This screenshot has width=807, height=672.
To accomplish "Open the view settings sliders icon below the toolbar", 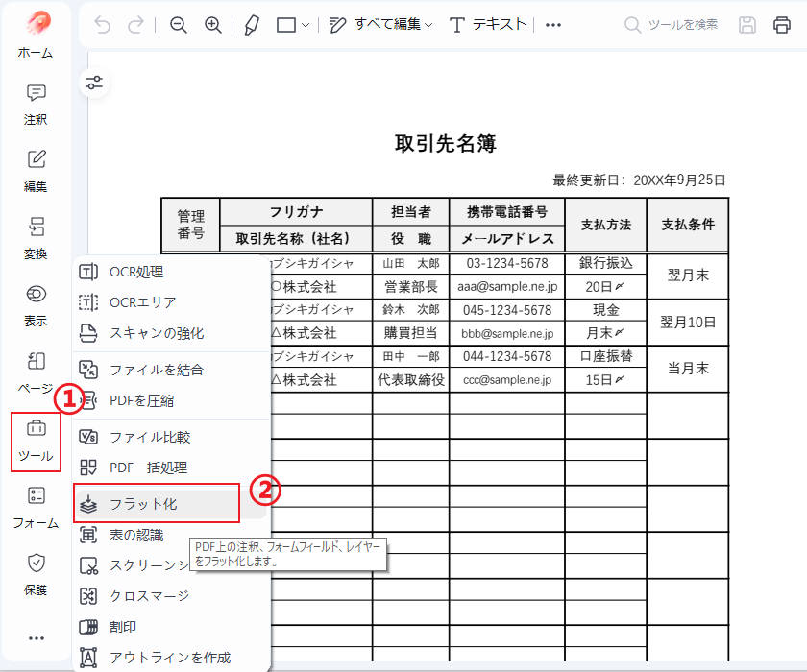I will tap(94, 84).
